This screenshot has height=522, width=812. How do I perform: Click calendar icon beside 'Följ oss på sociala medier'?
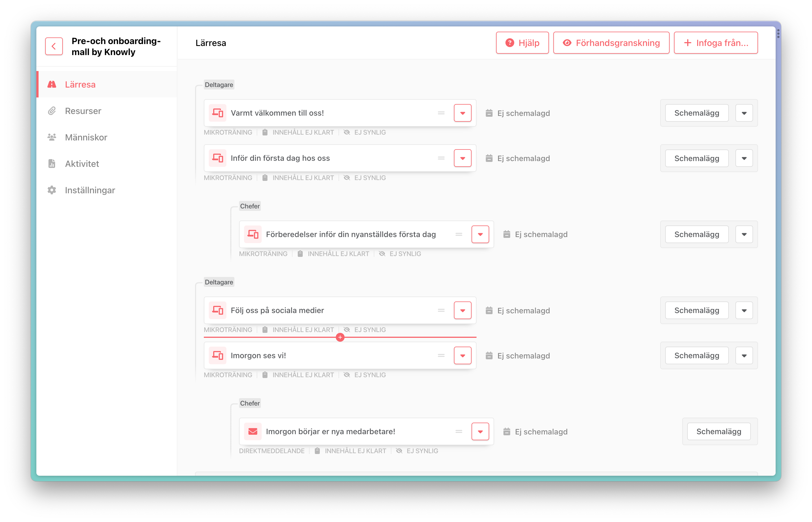click(489, 311)
